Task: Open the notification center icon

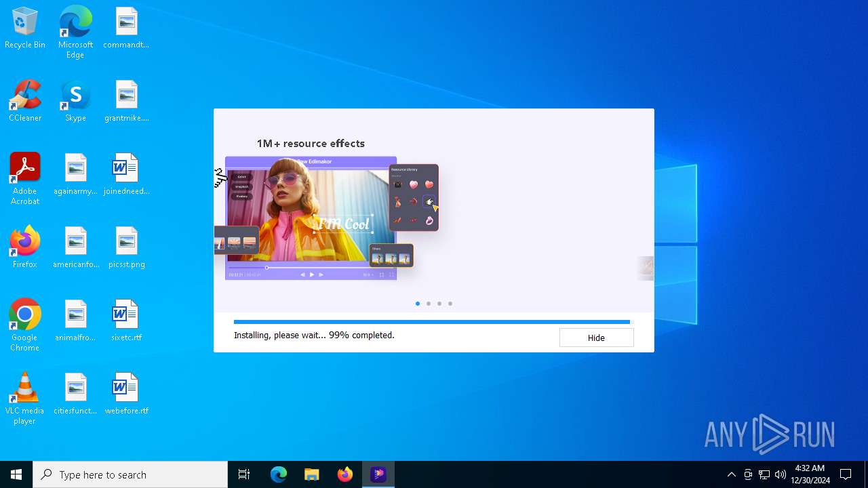Action: click(x=846, y=474)
